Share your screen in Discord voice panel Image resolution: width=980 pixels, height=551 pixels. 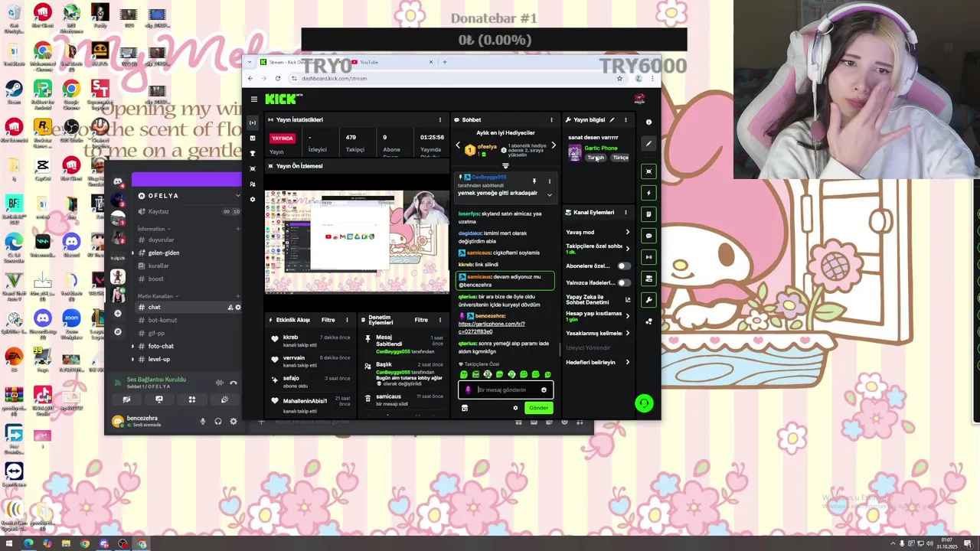[159, 399]
